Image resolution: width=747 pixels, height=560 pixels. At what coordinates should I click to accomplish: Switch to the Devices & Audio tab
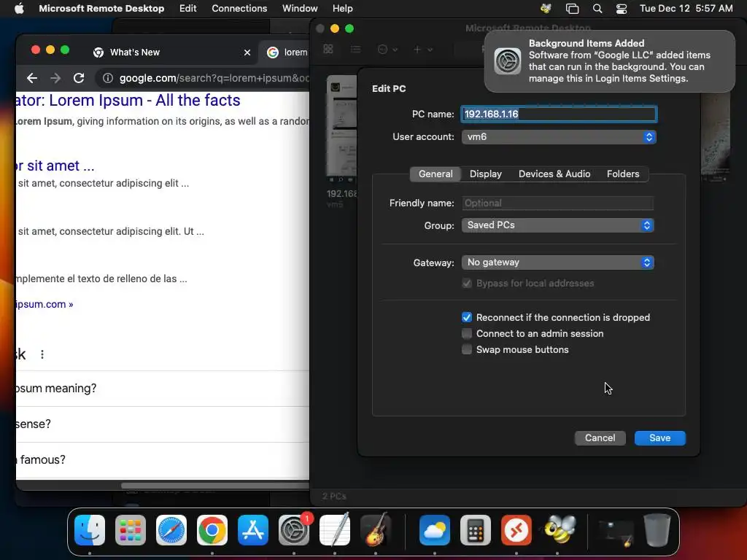click(x=554, y=174)
